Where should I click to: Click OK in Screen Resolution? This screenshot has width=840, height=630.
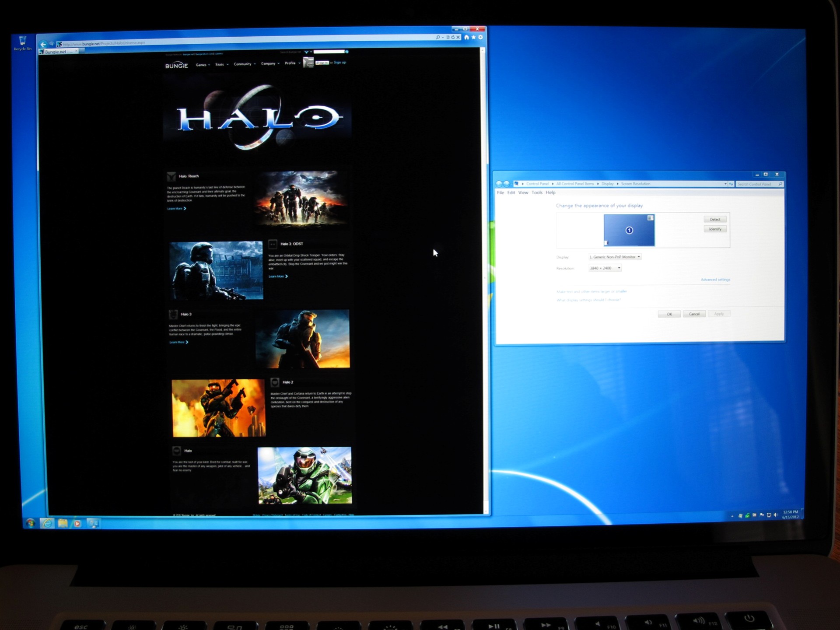coord(669,314)
